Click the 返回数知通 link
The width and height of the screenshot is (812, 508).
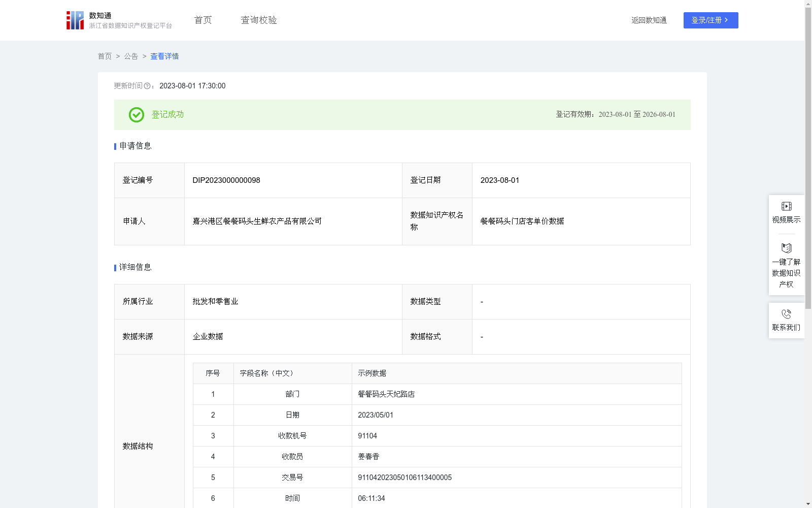point(649,20)
